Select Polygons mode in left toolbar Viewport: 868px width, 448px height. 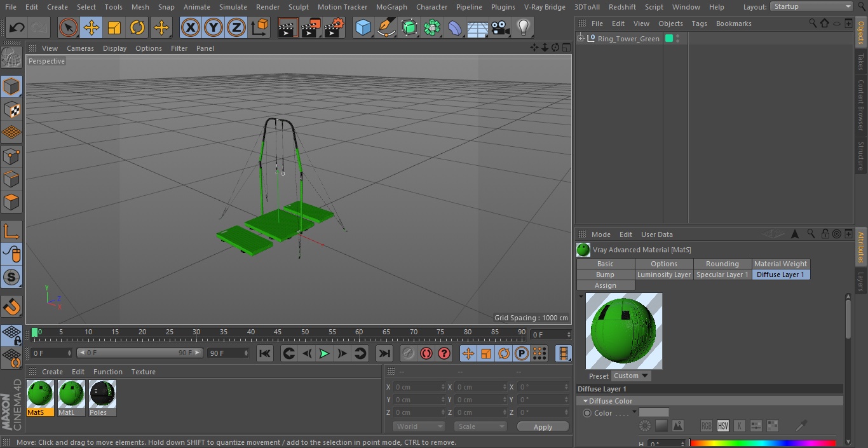(11, 203)
